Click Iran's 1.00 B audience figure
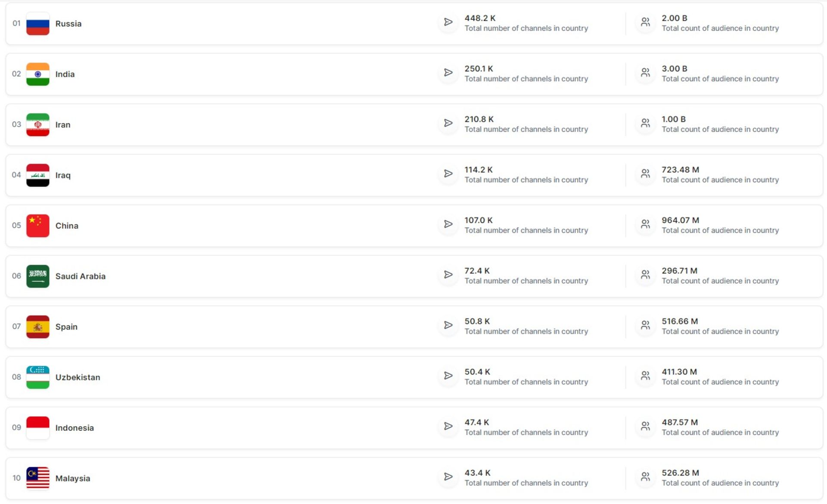 (673, 119)
